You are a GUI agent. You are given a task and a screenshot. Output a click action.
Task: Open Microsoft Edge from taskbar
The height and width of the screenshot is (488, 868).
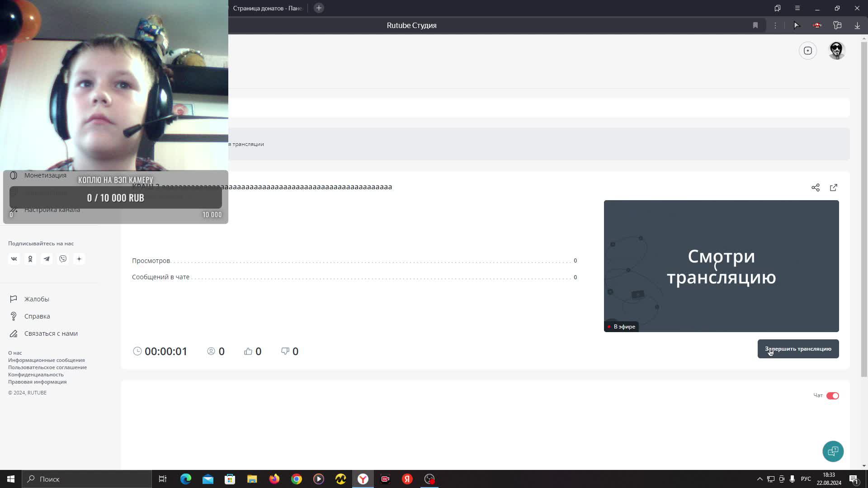[x=186, y=479]
